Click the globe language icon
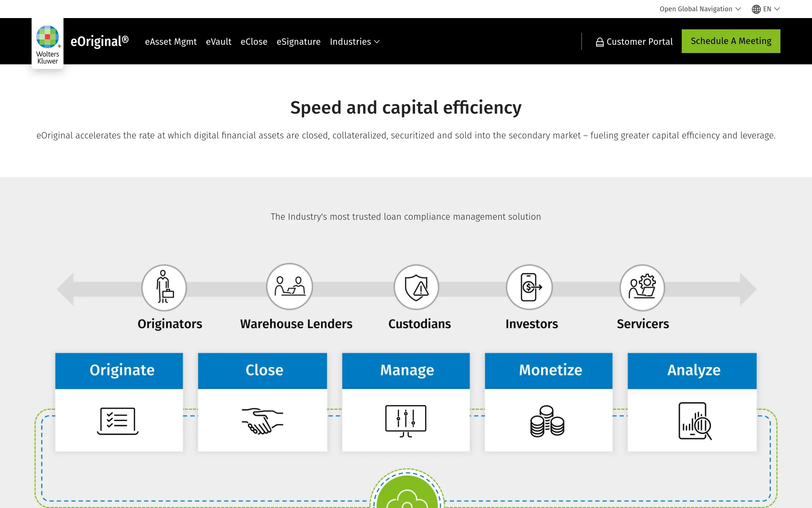This screenshot has height=508, width=812. (x=756, y=9)
